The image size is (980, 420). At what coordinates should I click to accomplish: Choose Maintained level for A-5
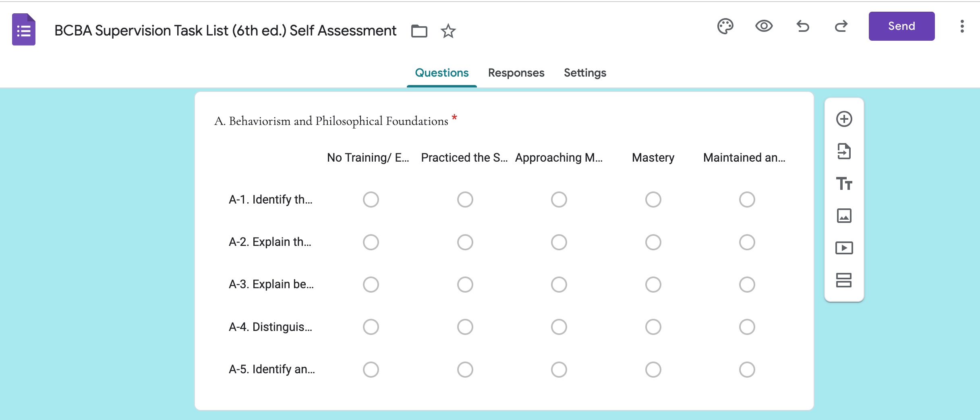[747, 369]
